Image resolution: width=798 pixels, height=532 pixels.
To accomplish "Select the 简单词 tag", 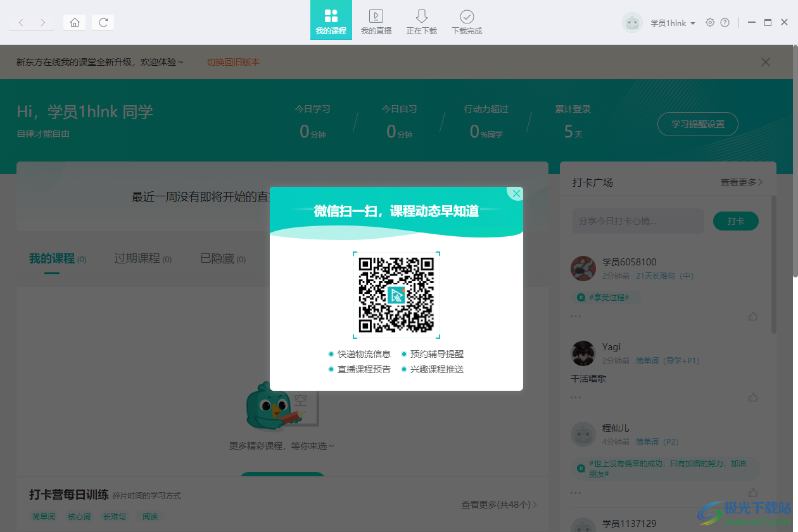I will pyautogui.click(x=44, y=517).
